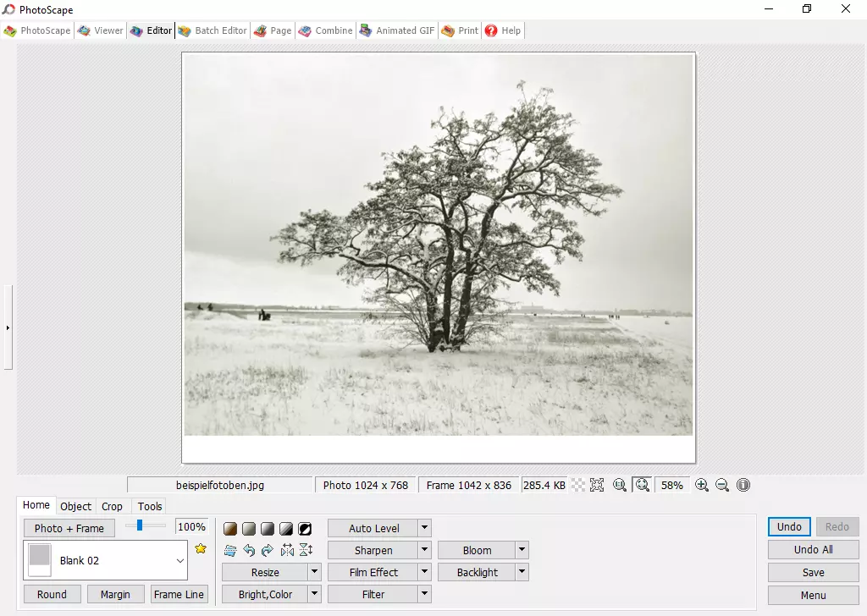The height and width of the screenshot is (616, 867).
Task: Open the Print tab
Action: pyautogui.click(x=460, y=30)
